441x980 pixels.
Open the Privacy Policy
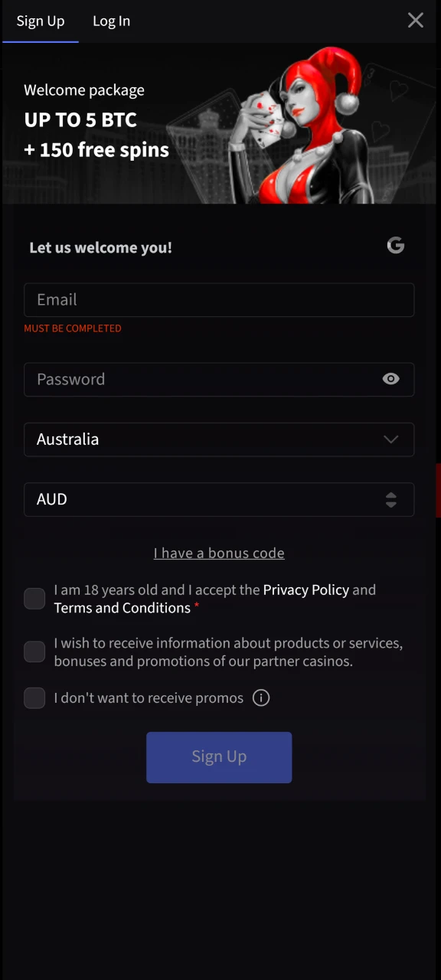coord(305,590)
